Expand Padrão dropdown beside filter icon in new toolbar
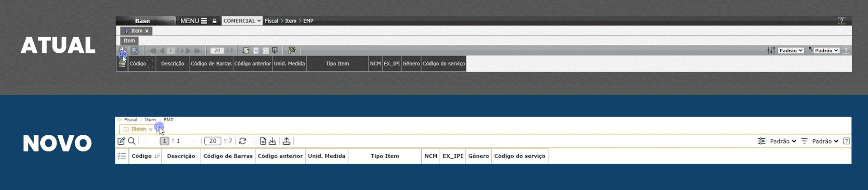The image size is (868, 190). tap(825, 141)
